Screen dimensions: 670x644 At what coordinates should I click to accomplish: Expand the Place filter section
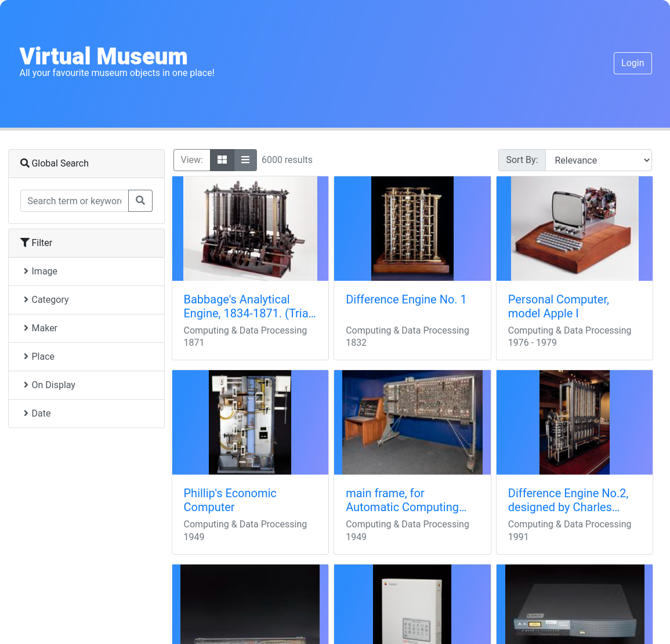tap(42, 356)
